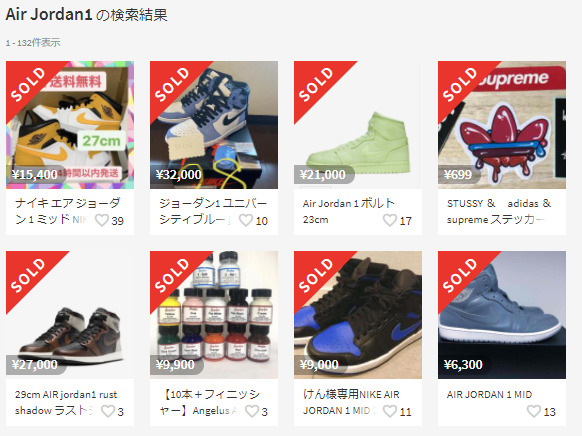Open the Supreme sticker ¥699 image
The width and height of the screenshot is (582, 436).
point(502,125)
